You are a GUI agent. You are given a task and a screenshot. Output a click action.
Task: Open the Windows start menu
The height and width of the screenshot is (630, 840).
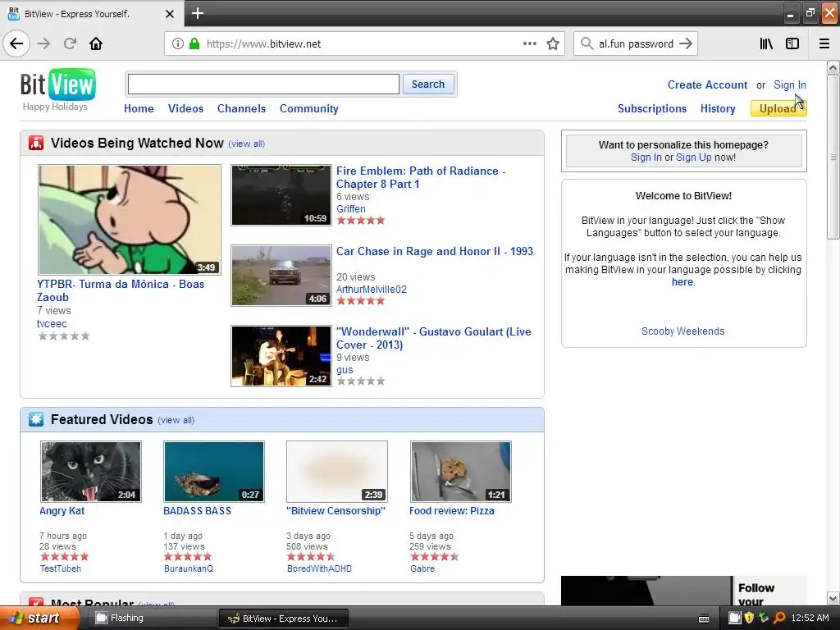point(39,618)
